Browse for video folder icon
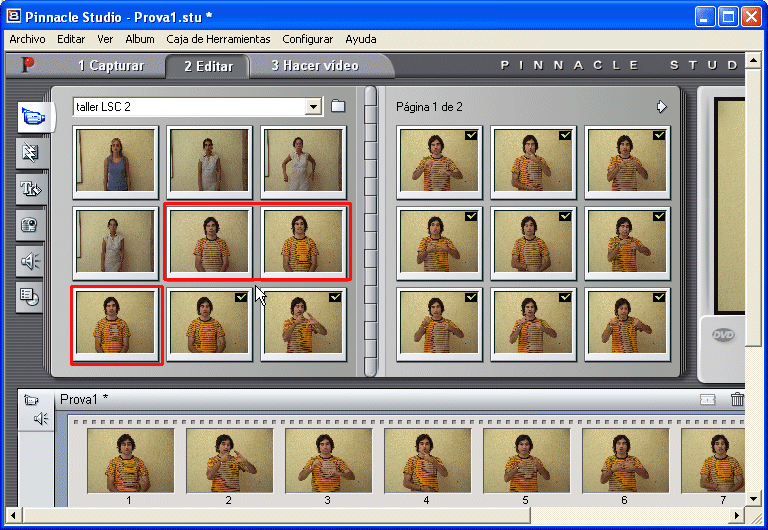 tap(338, 106)
